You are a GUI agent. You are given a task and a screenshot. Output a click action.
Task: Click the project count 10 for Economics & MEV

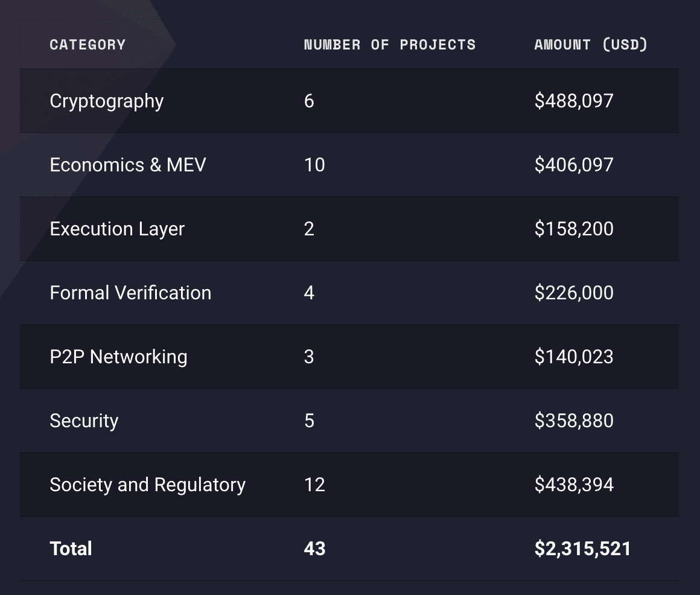click(x=314, y=165)
